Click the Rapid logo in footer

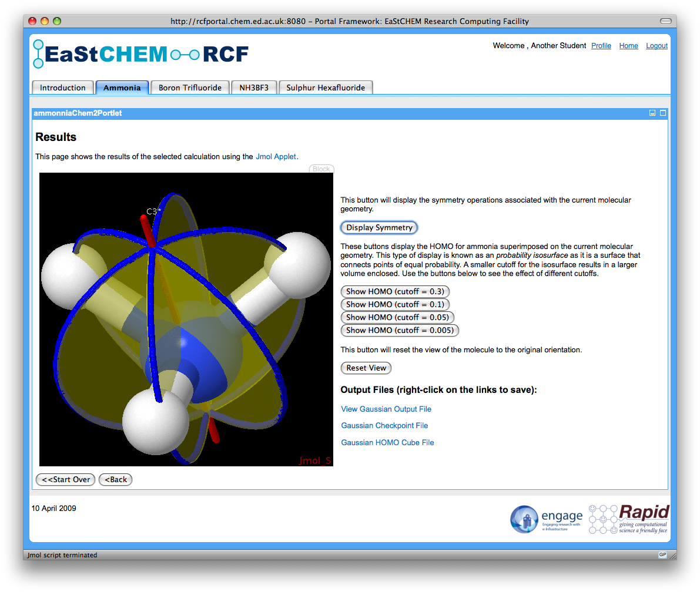629,519
